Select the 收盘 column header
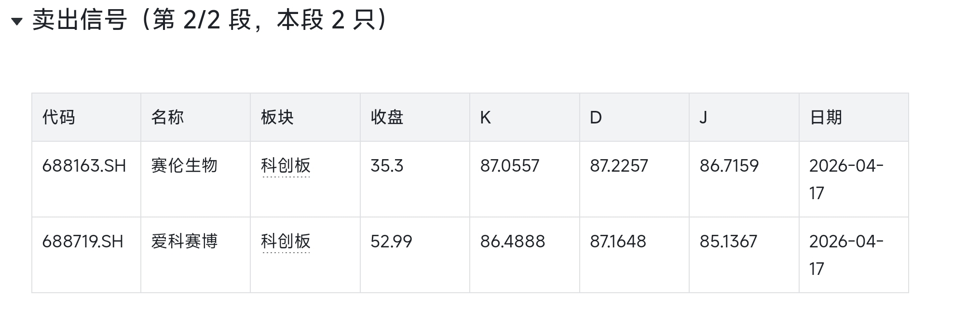The image size is (980, 312). [x=387, y=117]
